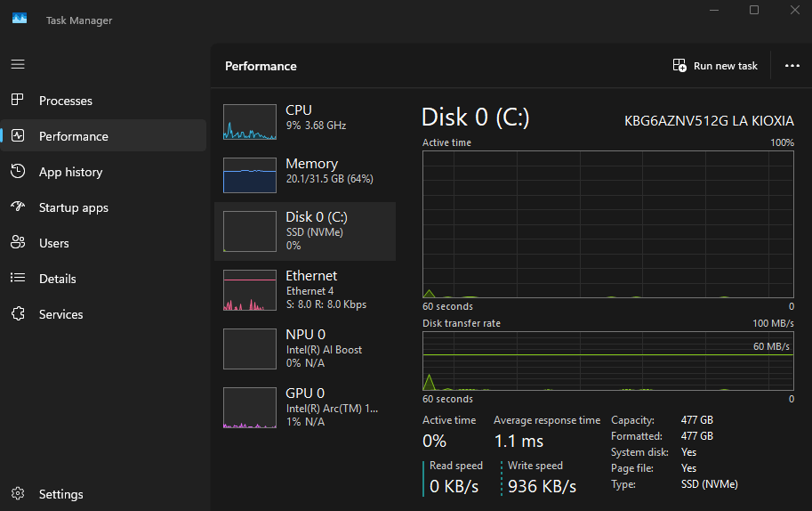Click the 'KBG6AZNV512G LA KIOXIA' model name
The height and width of the screenshot is (511, 812).
(709, 121)
